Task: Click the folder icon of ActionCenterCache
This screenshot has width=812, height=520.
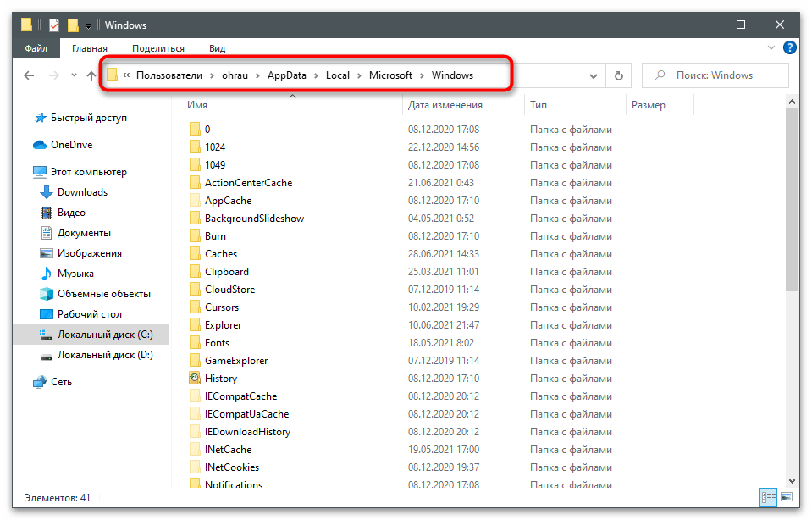Action: pyautogui.click(x=195, y=182)
